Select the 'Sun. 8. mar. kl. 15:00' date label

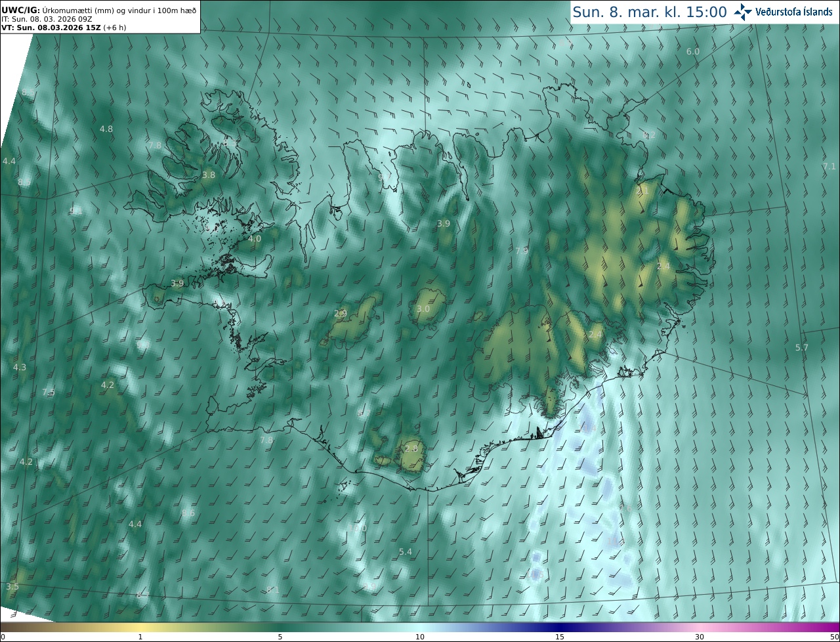point(650,12)
